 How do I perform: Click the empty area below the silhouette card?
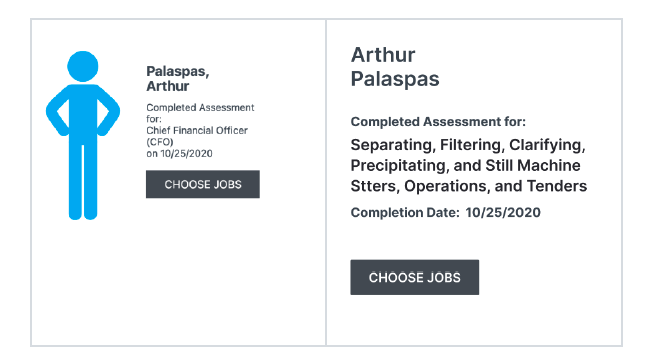pyautogui.click(x=178, y=283)
